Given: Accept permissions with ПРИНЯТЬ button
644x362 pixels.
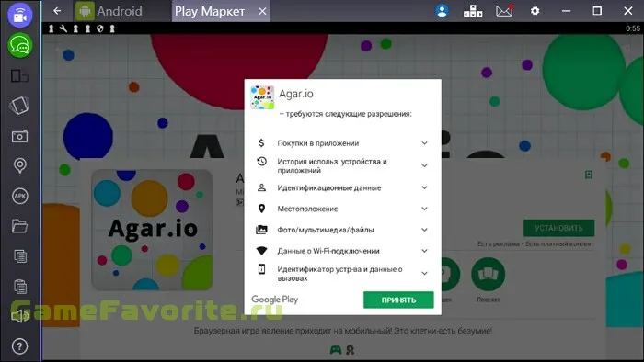Looking at the screenshot, I should [x=398, y=300].
